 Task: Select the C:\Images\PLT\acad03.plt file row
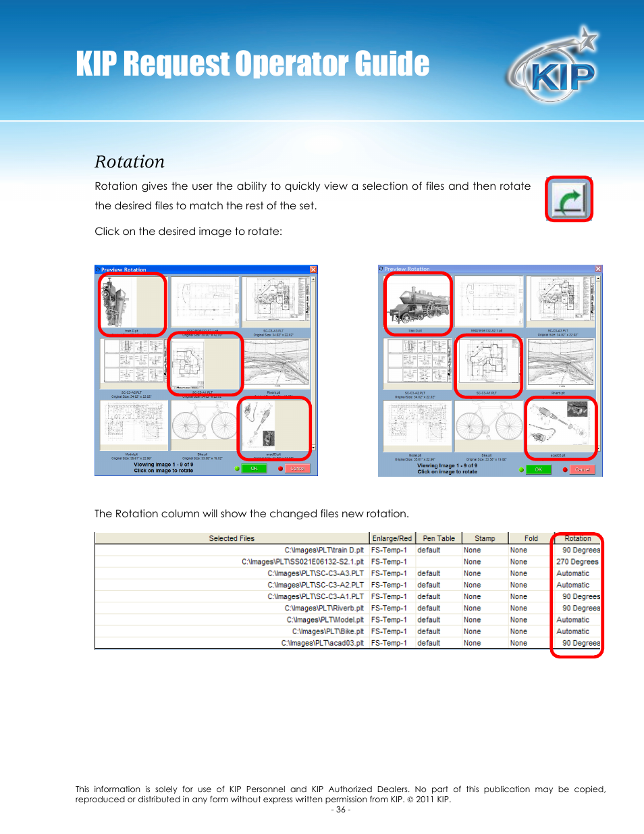[x=348, y=643]
